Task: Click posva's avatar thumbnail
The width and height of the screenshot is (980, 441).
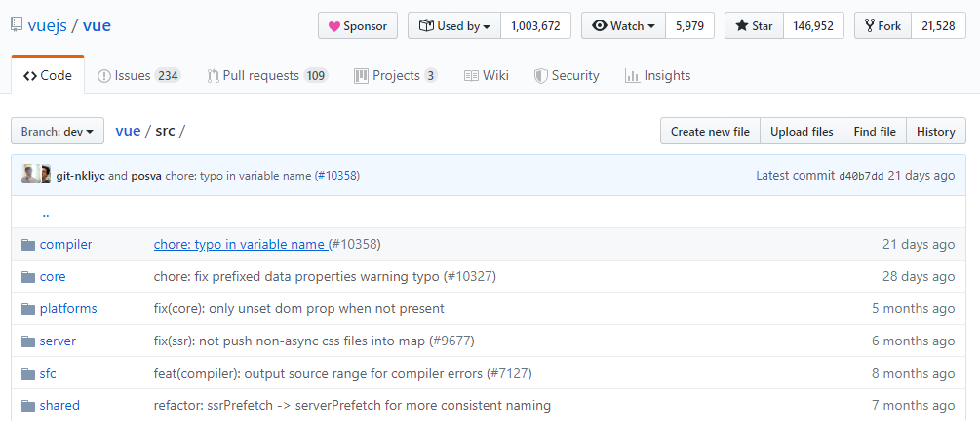Action: 46,175
